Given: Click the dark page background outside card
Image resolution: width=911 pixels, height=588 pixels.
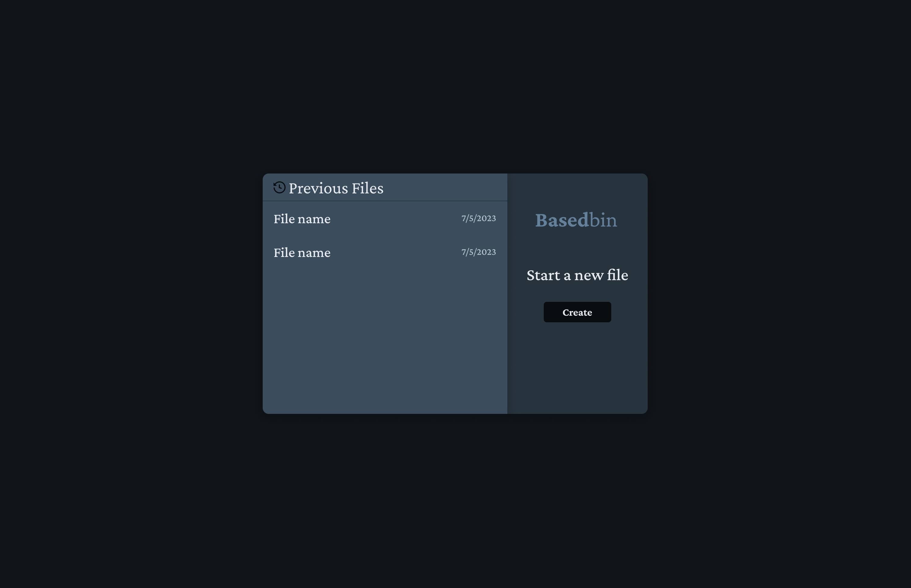Looking at the screenshot, I should [x=114, y=114].
